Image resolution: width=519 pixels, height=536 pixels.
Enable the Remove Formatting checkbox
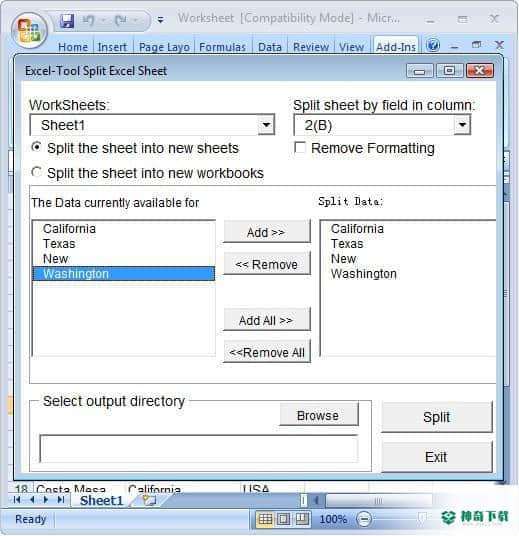coord(300,148)
